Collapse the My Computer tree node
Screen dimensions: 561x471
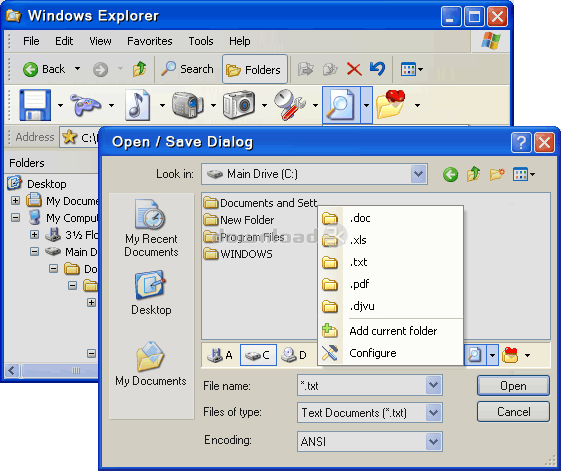coord(15,217)
